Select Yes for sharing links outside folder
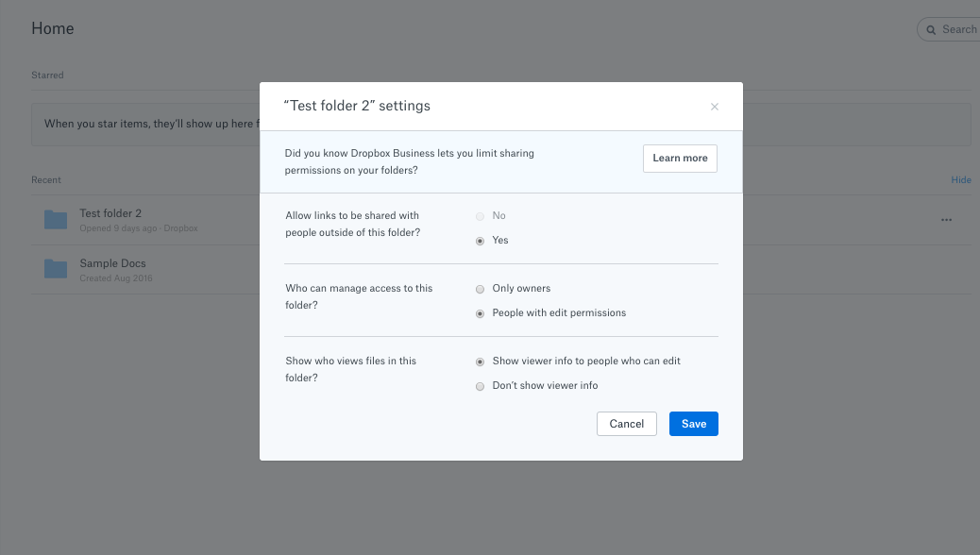The image size is (980, 555). 481,241
